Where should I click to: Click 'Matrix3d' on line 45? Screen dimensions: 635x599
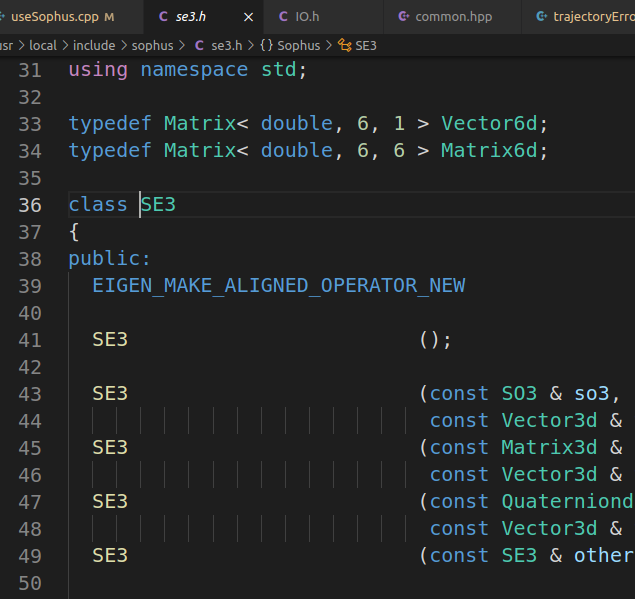549,448
